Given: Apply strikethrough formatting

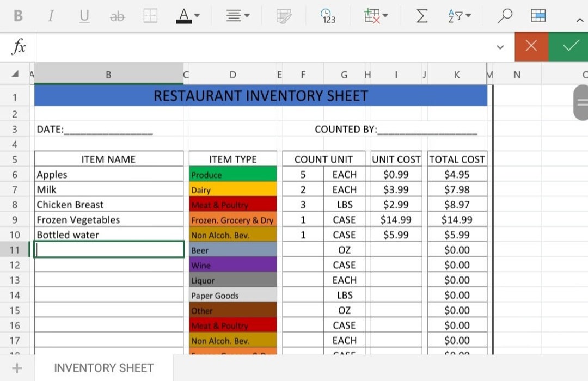Looking at the screenshot, I should [117, 16].
